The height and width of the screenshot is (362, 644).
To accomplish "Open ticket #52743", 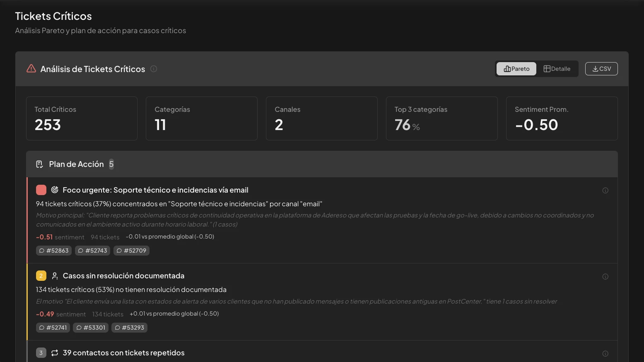I will coord(92,251).
